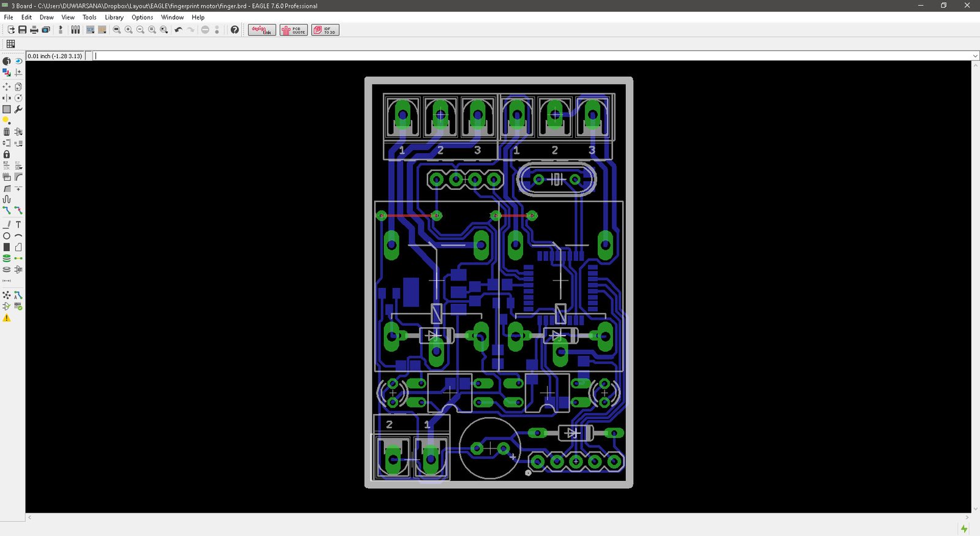The height and width of the screenshot is (536, 980).
Task: Select the Delete trash tool
Action: coord(7,132)
